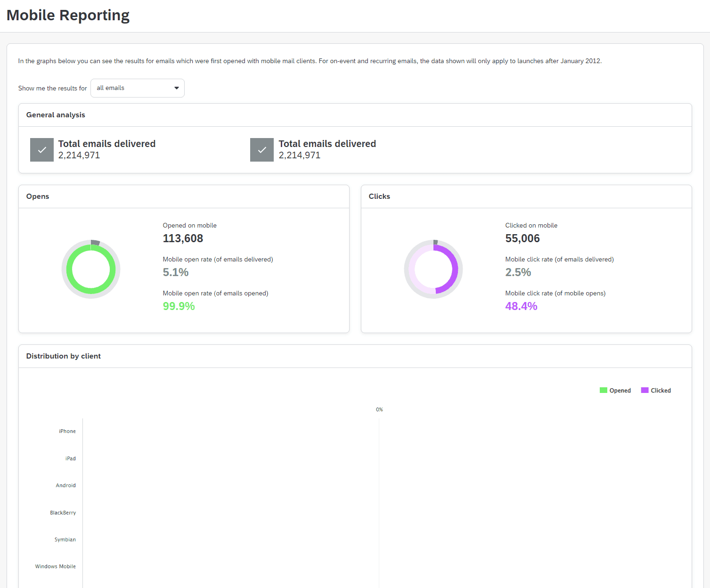The image size is (710, 588).
Task: Click the chevron arrow on the emails selector
Action: coord(176,88)
